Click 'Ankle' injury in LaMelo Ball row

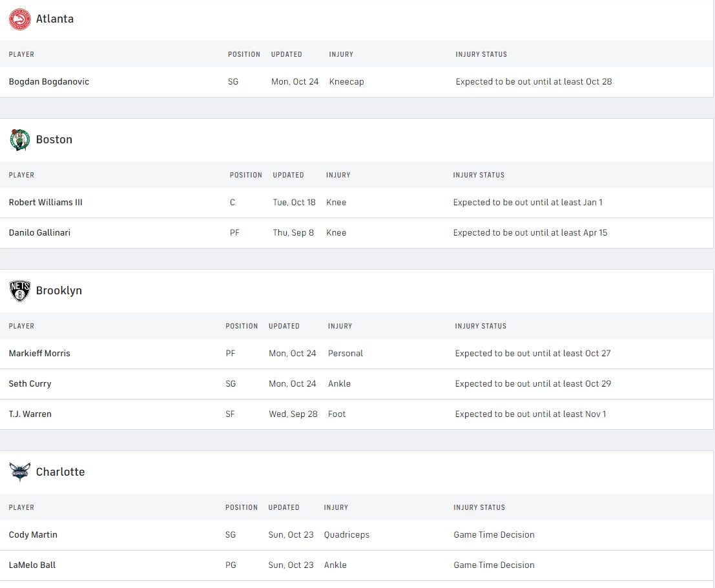(335, 565)
